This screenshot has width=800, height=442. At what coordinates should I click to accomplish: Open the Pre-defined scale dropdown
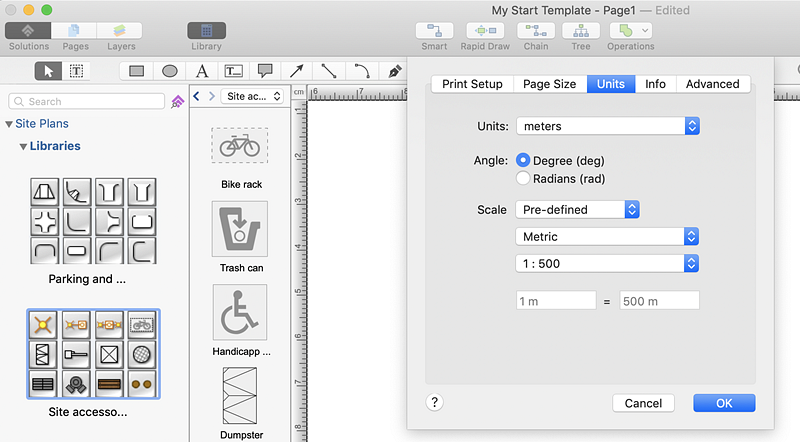click(577, 210)
